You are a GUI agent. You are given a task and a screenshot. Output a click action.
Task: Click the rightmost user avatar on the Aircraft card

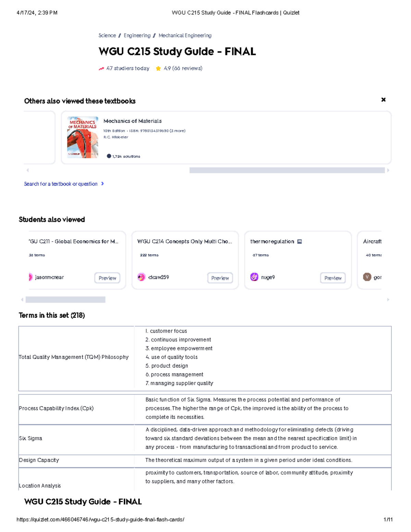click(367, 276)
